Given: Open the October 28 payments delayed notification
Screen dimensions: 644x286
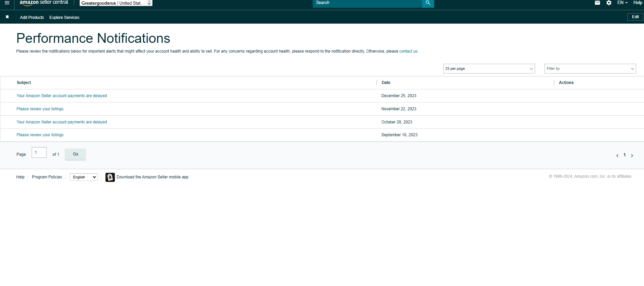Looking at the screenshot, I should 62,122.
